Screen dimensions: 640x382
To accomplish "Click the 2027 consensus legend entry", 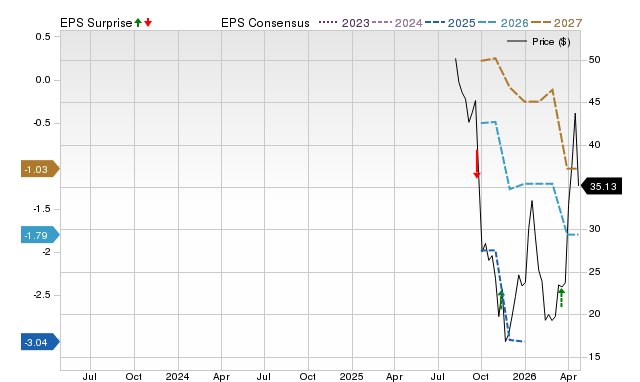I will pyautogui.click(x=557, y=23).
